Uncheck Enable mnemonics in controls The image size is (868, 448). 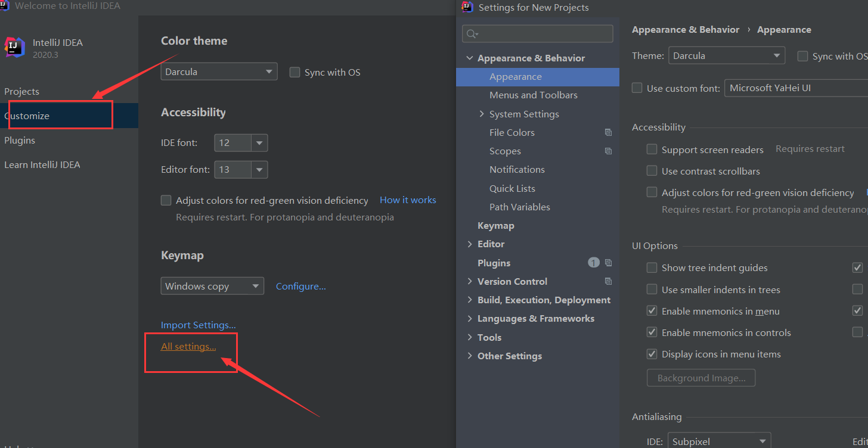pyautogui.click(x=652, y=332)
